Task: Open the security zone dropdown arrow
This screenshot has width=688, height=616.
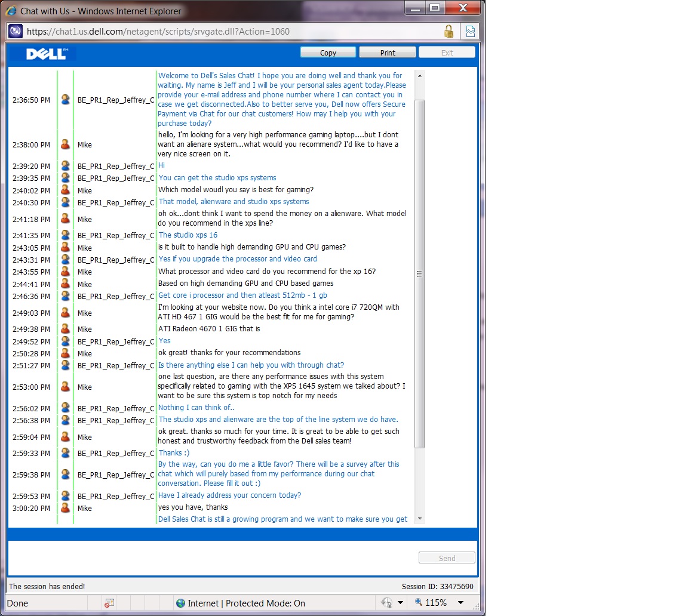Action: [400, 603]
